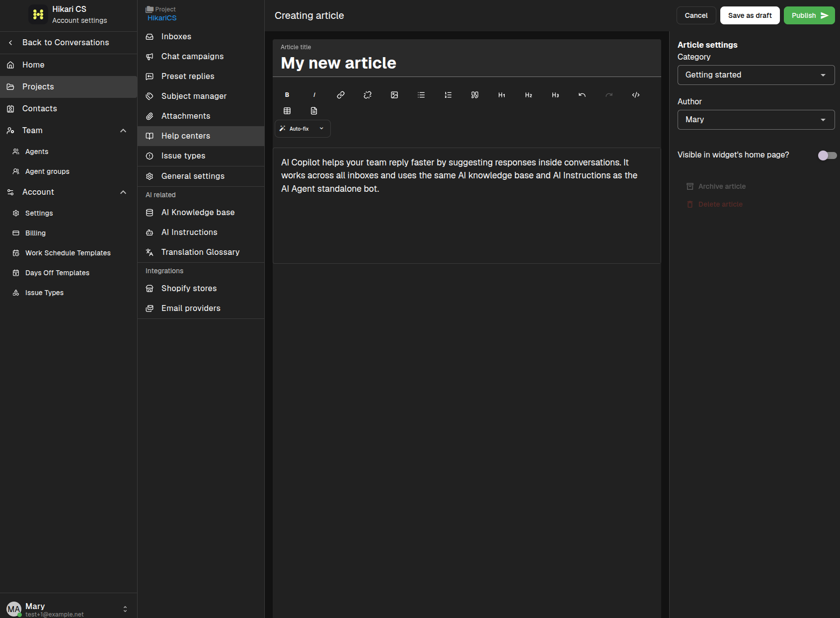Insert an image into the article

[x=394, y=95]
